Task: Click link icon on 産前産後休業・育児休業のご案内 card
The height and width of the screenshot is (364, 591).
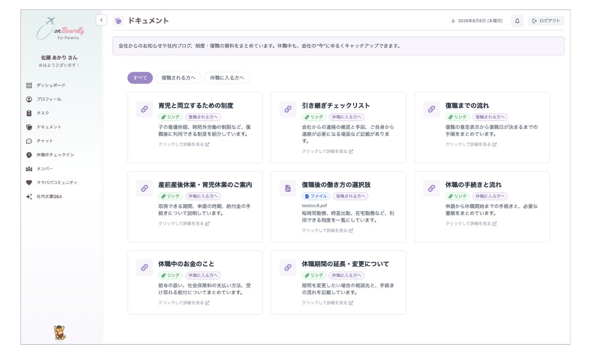Action: click(144, 188)
